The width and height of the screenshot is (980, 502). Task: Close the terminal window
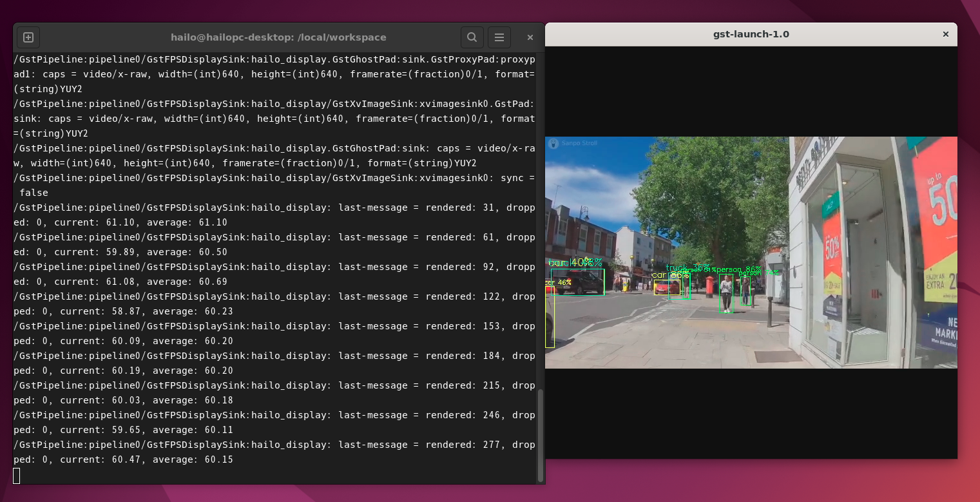point(530,37)
